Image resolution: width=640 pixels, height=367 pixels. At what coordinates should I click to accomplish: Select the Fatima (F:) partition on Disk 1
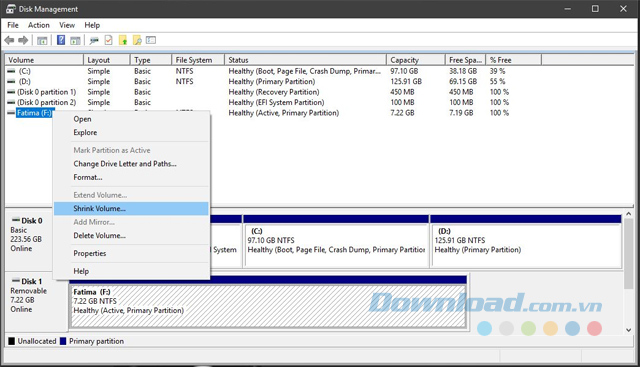268,302
